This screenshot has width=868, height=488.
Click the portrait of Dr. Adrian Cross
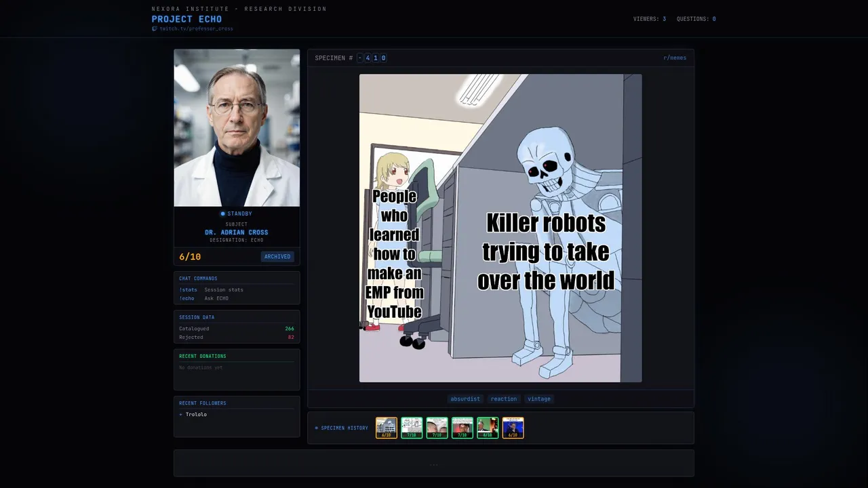[237, 127]
